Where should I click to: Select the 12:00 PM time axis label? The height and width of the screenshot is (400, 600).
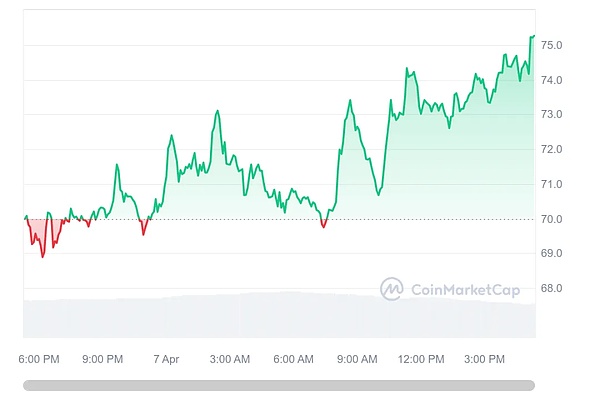click(421, 359)
